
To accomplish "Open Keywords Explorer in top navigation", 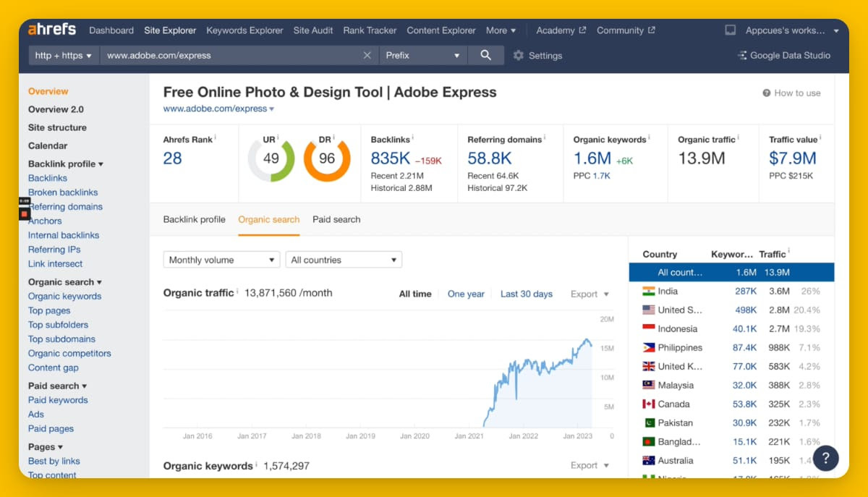I will coord(244,30).
